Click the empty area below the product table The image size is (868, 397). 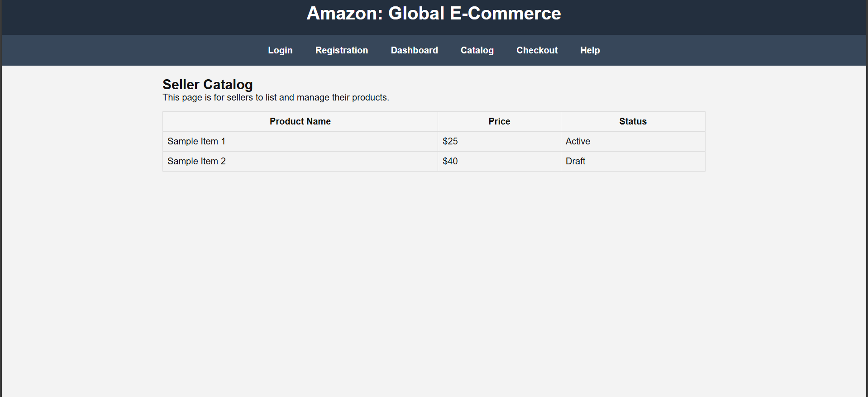click(434, 272)
